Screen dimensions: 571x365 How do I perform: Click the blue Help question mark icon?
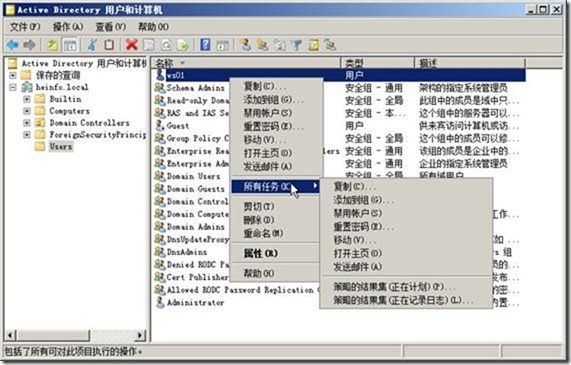pos(205,45)
